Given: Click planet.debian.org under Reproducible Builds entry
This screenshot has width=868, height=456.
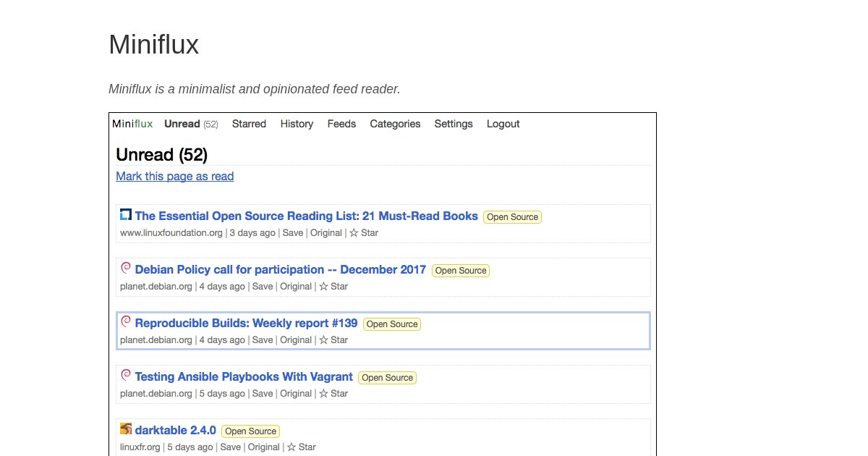Looking at the screenshot, I should pos(156,340).
